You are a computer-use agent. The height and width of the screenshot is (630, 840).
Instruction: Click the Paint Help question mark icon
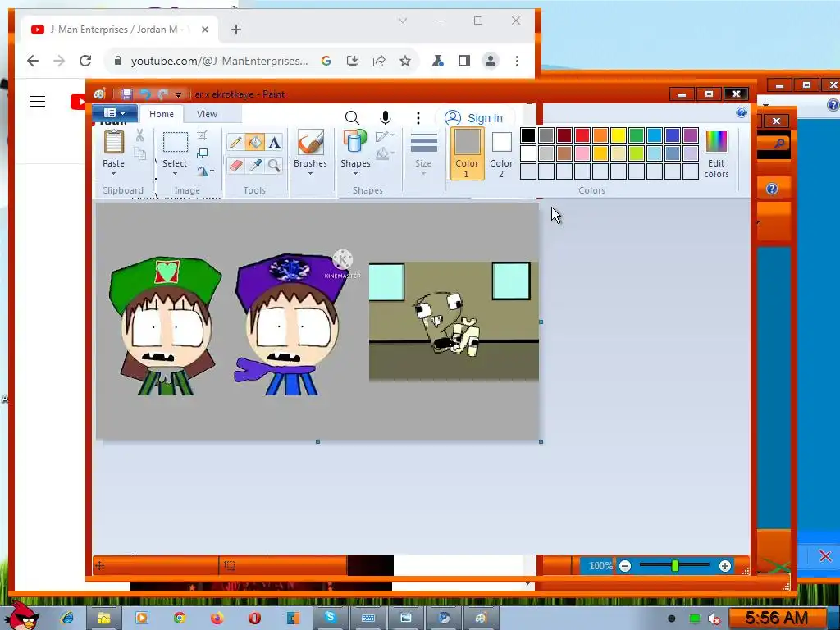coord(742,112)
